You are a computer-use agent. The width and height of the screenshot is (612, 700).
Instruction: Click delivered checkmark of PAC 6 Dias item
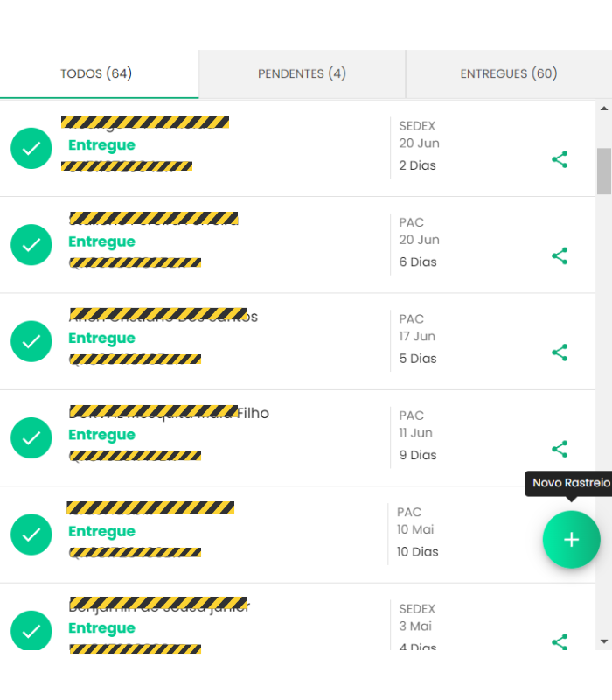[x=31, y=245]
